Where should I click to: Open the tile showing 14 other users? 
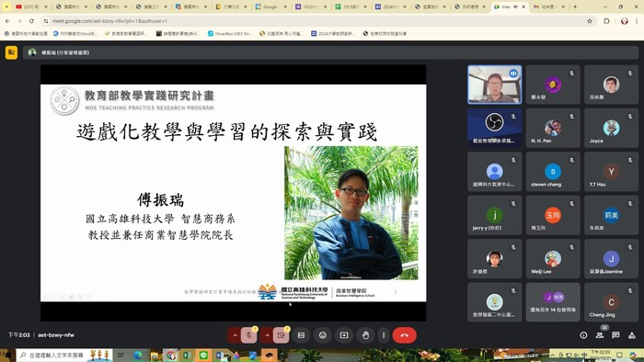pos(553,302)
